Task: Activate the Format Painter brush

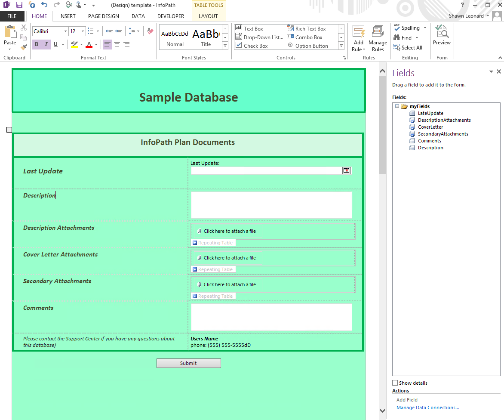Action: [x=24, y=47]
